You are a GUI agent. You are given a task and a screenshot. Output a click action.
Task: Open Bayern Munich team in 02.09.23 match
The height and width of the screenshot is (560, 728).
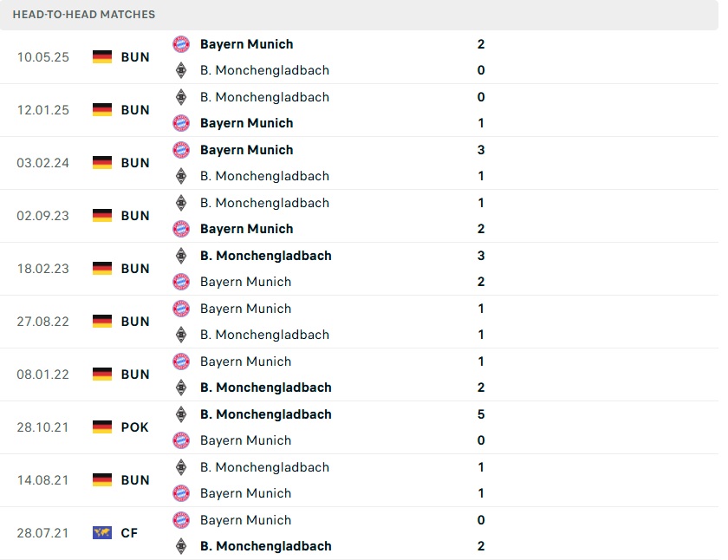click(x=246, y=229)
